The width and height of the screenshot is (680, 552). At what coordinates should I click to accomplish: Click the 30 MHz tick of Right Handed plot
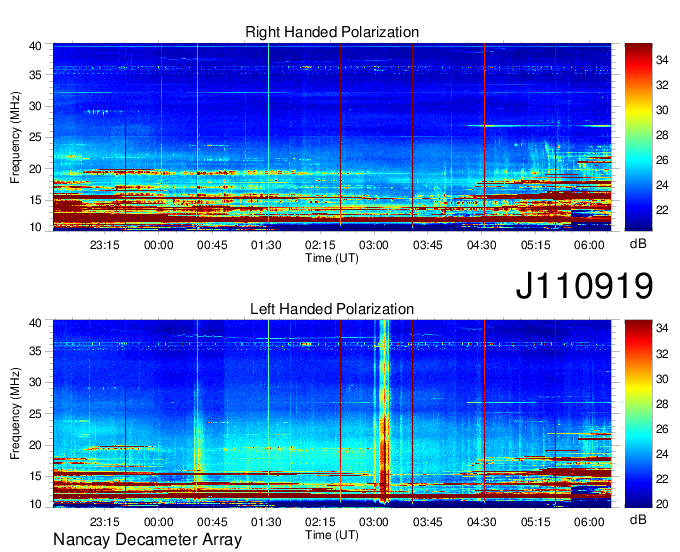coord(35,106)
